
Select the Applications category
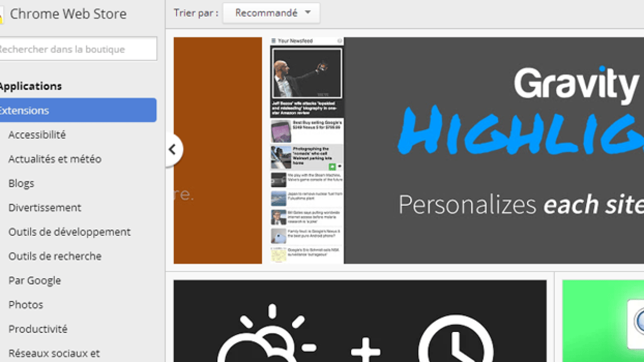tap(31, 86)
